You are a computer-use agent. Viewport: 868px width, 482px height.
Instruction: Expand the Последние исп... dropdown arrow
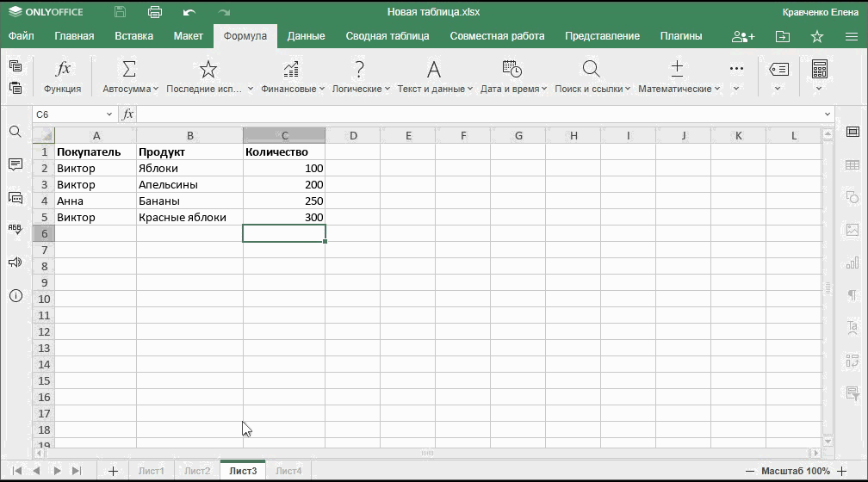tap(251, 89)
